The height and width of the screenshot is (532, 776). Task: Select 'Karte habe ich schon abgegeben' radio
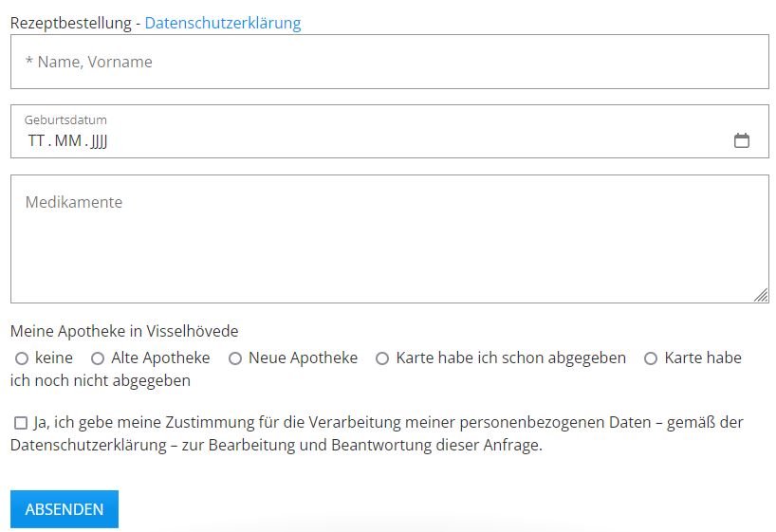tap(382, 358)
